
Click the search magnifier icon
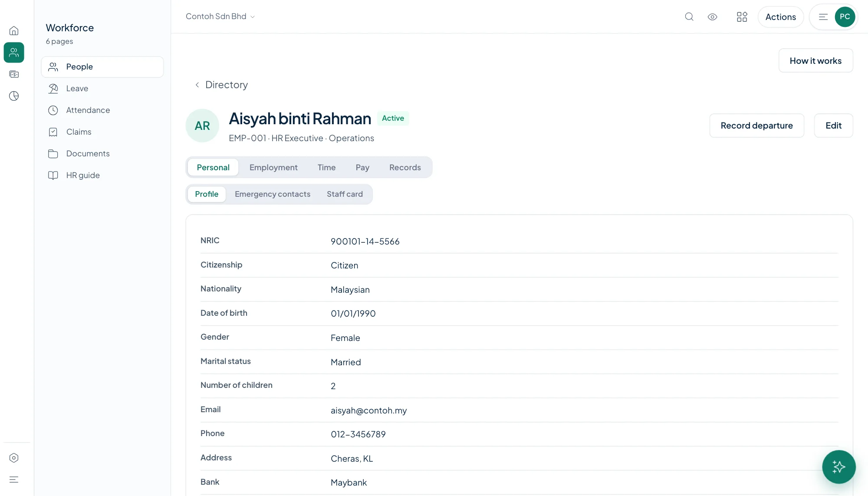[x=689, y=17]
